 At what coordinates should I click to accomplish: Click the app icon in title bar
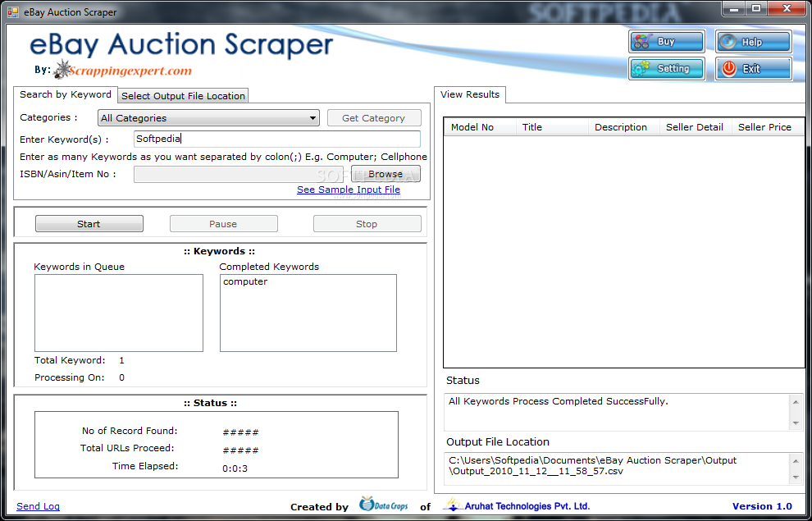pos(13,12)
